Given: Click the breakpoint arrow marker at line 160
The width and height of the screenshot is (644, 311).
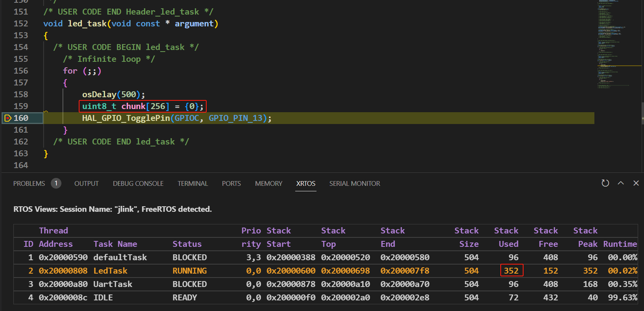Looking at the screenshot, I should pyautogui.click(x=7, y=118).
